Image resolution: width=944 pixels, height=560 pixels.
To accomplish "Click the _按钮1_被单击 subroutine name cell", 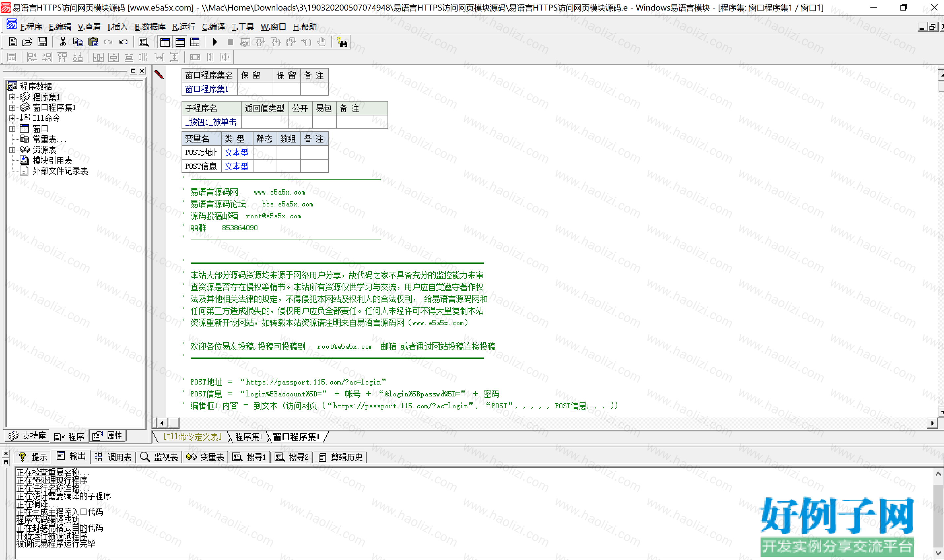I will coord(211,122).
